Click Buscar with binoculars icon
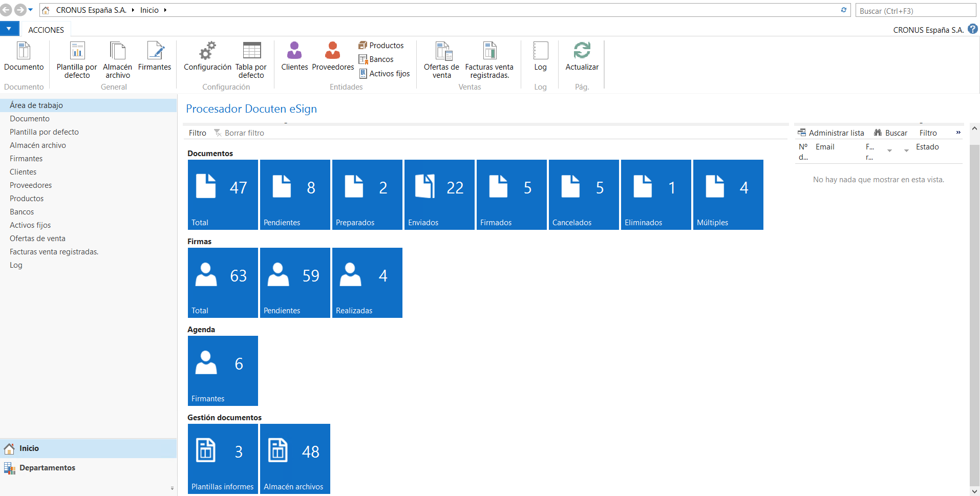 pyautogui.click(x=890, y=133)
